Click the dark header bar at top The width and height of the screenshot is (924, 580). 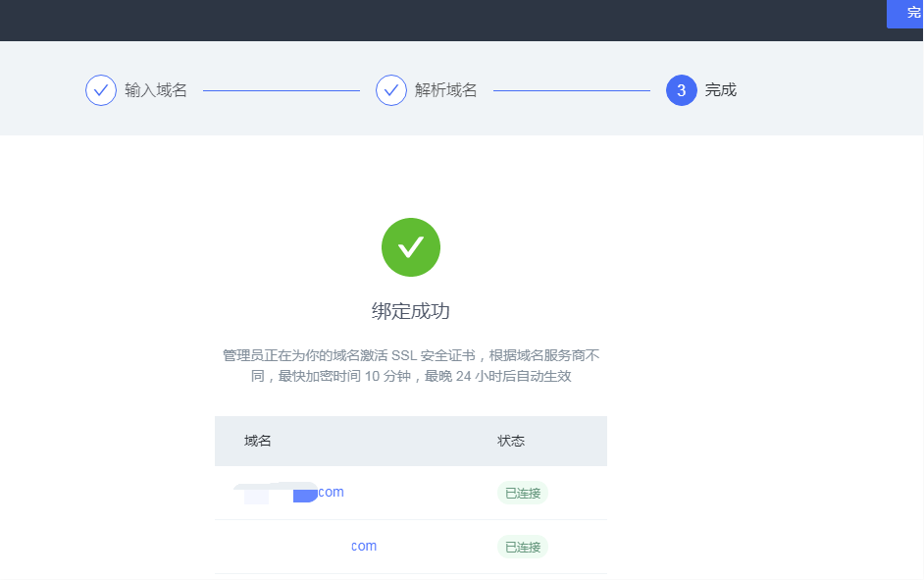(x=441, y=20)
